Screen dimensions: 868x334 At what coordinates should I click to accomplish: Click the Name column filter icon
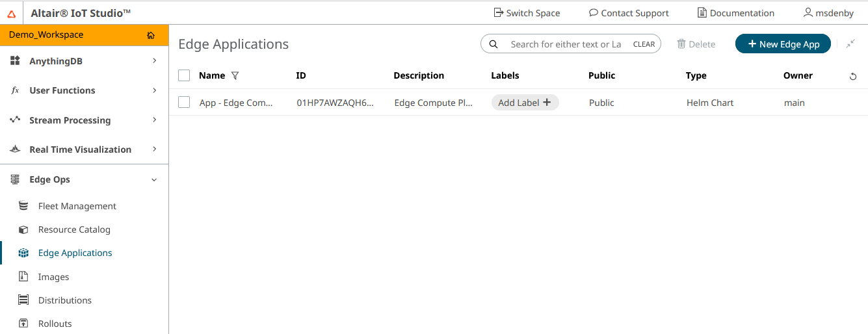pos(235,76)
